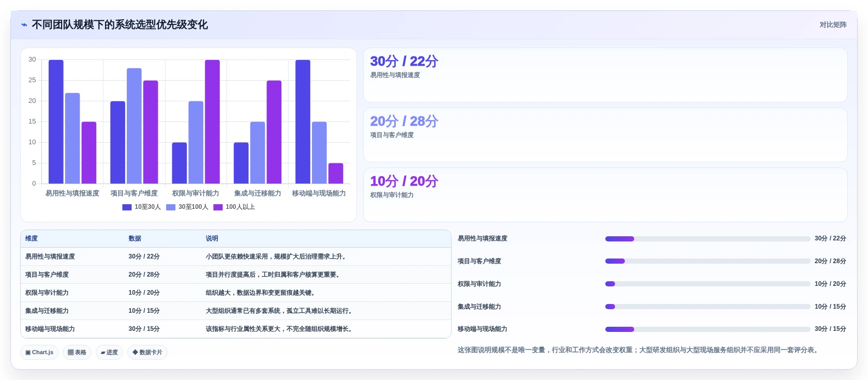Screen dimensions: 868x380
Task: Click the 10分 / 20分 table cell
Action: [163, 293]
